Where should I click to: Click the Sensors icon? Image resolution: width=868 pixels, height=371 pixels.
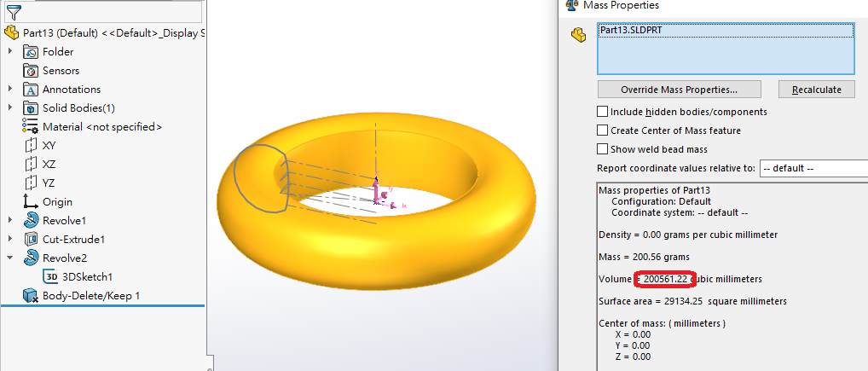pyautogui.click(x=30, y=70)
